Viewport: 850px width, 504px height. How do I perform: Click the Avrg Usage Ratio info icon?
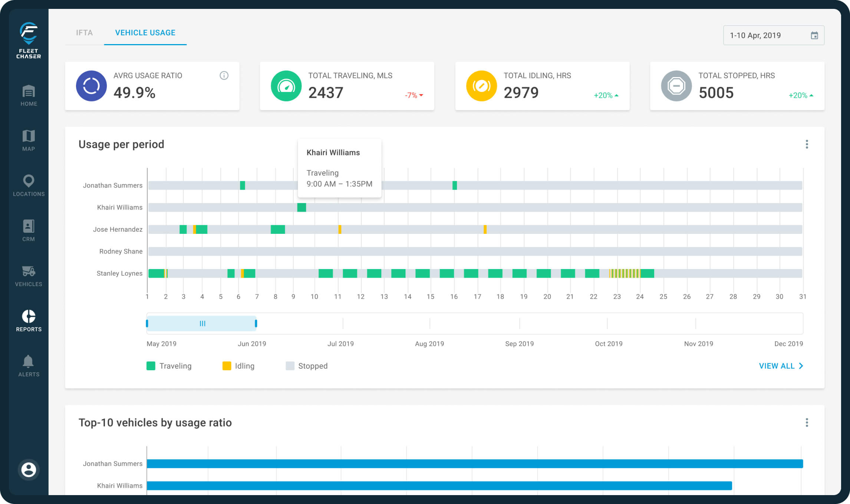coord(224,76)
